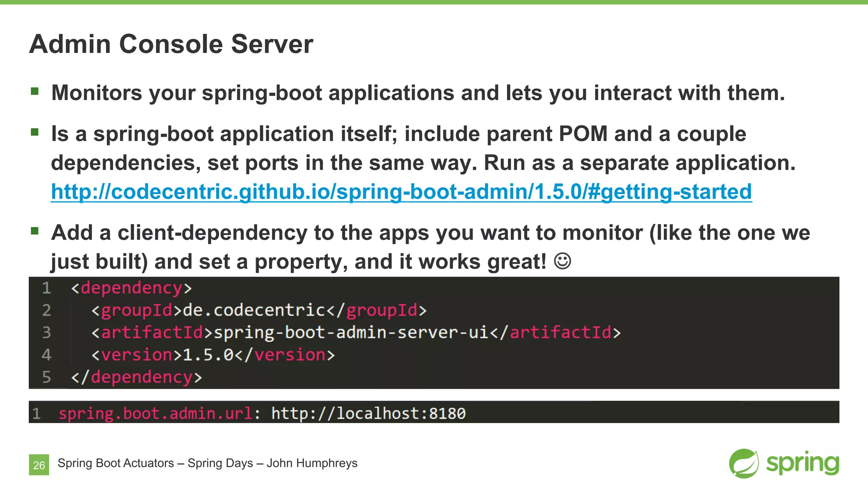
Task: Click the green top border bar
Action: (x=434, y=2)
